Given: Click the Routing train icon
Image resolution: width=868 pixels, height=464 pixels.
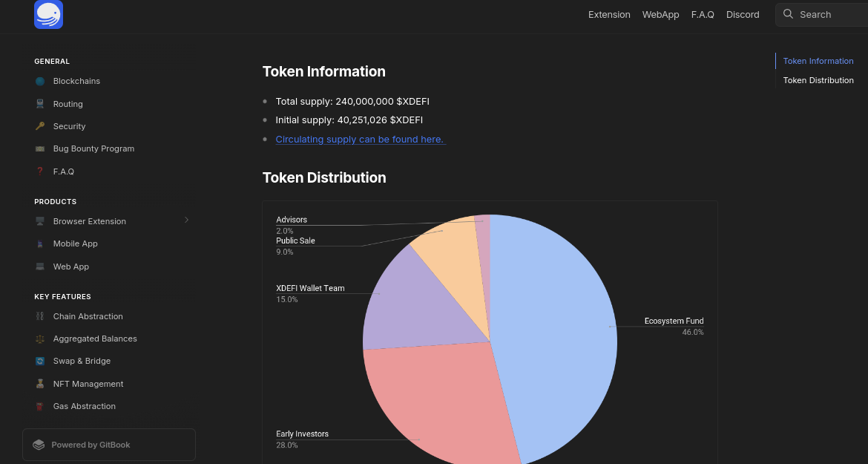Looking at the screenshot, I should [40, 104].
